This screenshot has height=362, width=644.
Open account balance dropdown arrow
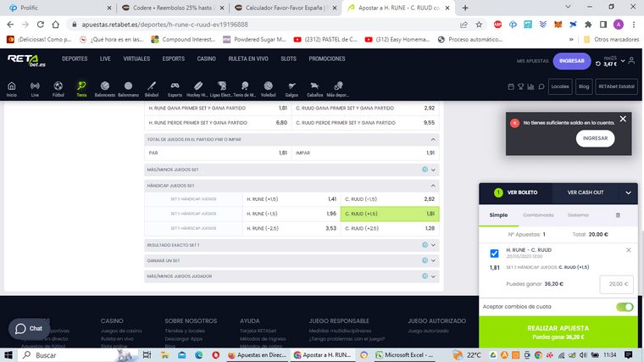(623, 61)
